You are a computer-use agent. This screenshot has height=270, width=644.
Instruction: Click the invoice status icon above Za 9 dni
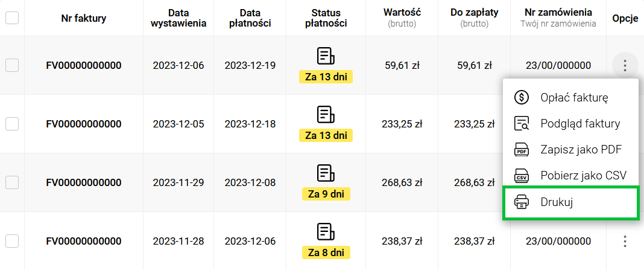326,173
